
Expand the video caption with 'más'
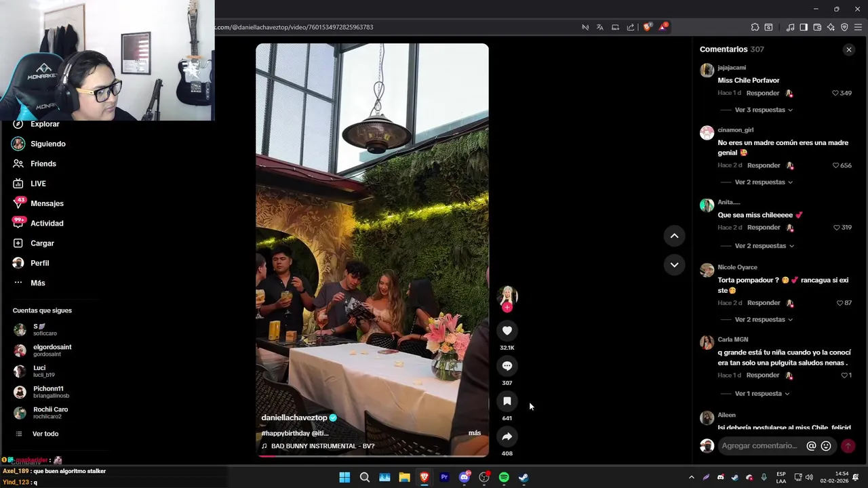click(475, 433)
